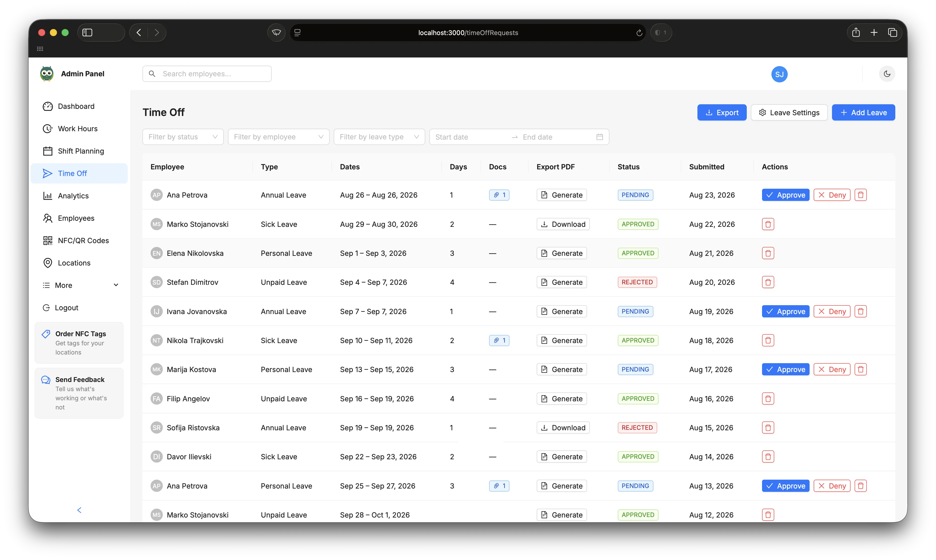Image resolution: width=936 pixels, height=560 pixels.
Task: Deny Marija Kostova's Personal Leave request
Action: point(831,370)
